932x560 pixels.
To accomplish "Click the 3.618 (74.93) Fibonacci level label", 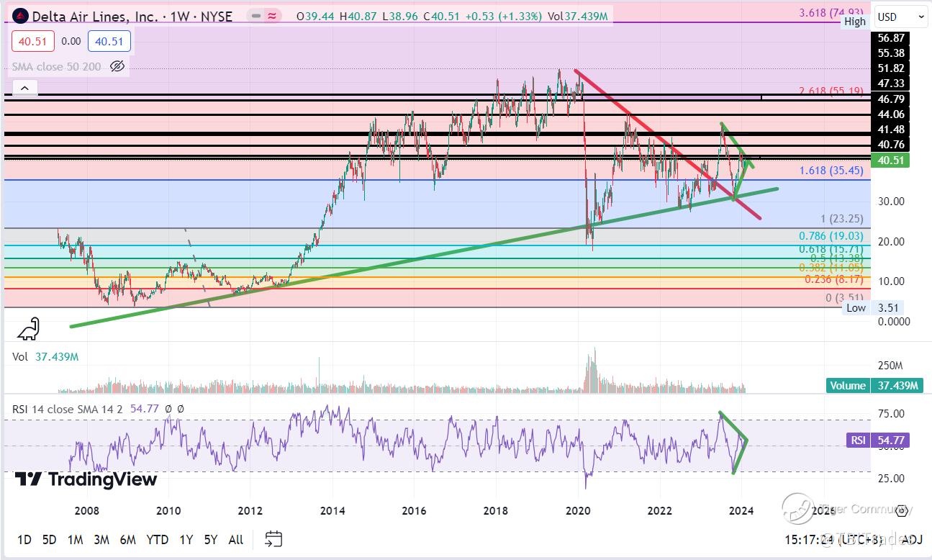I will [831, 12].
